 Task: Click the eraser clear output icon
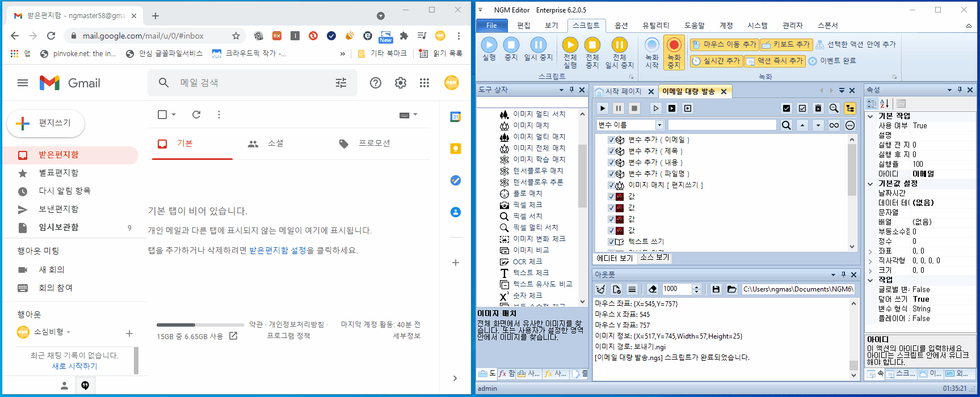tap(652, 289)
